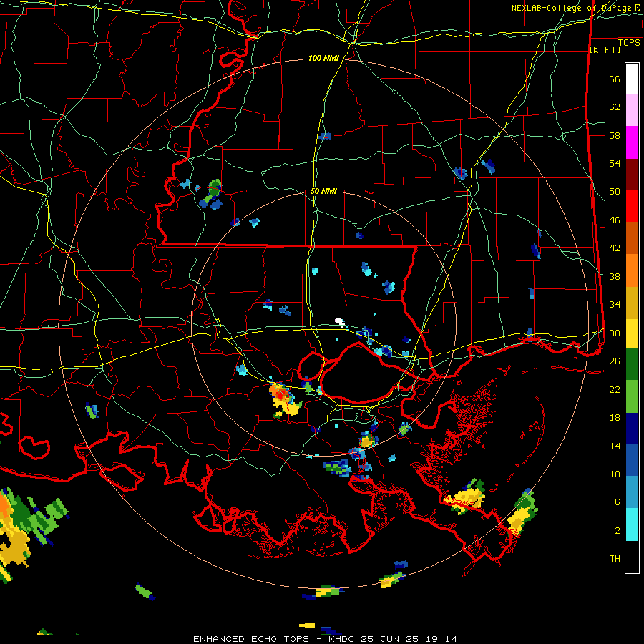Click the "26" scale value
Screen dimensions: 644x644
pyautogui.click(x=615, y=361)
